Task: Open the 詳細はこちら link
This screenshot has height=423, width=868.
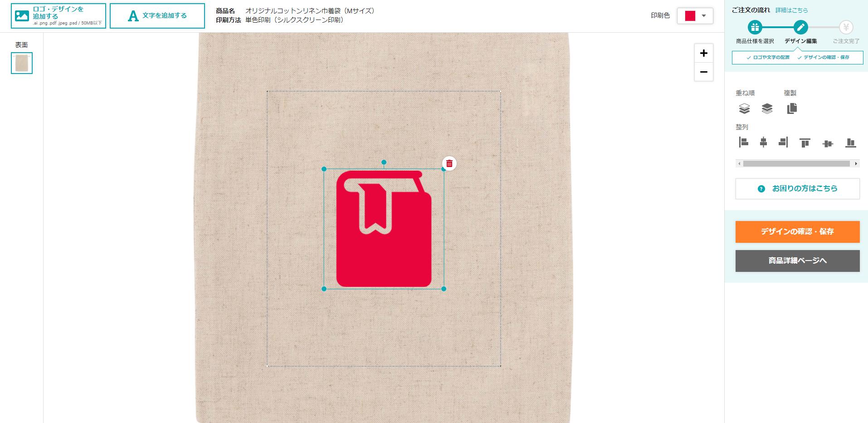Action: click(x=791, y=10)
